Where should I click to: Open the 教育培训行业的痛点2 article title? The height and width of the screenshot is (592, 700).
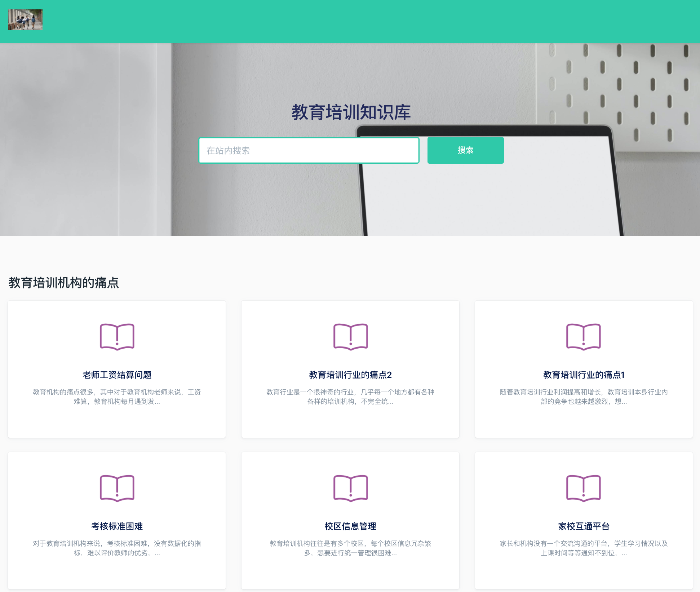[x=350, y=375]
